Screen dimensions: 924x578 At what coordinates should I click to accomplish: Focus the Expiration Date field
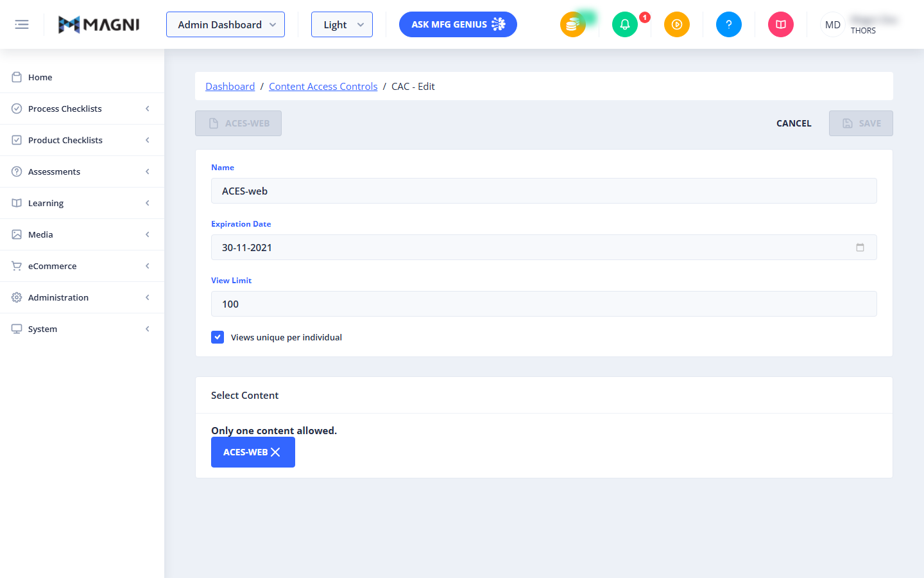click(544, 247)
